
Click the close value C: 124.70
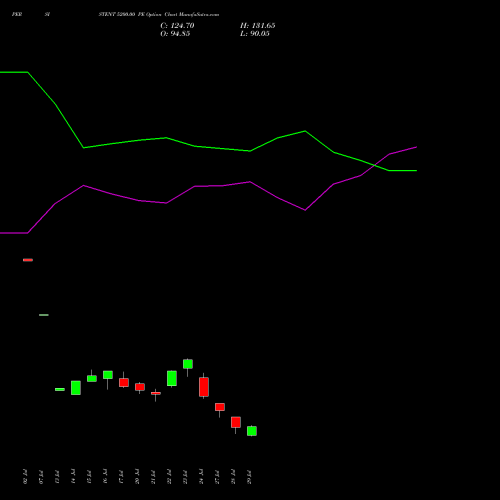point(177,26)
